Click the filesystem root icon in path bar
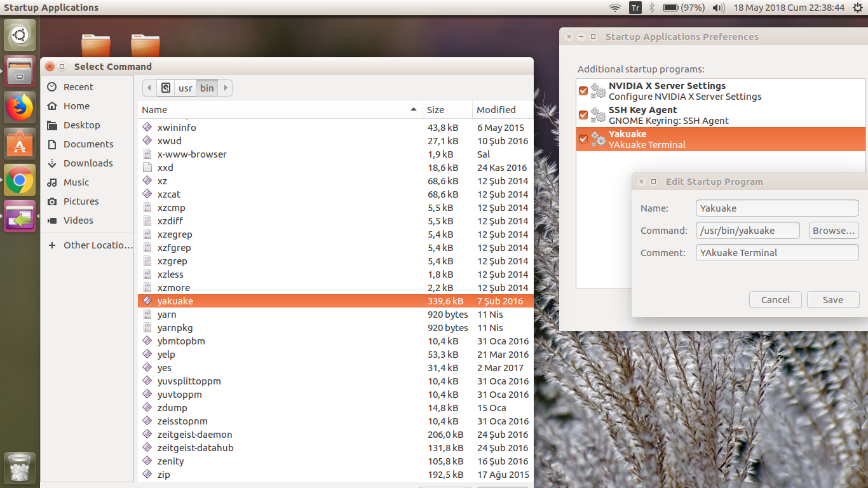868x488 pixels. point(166,88)
